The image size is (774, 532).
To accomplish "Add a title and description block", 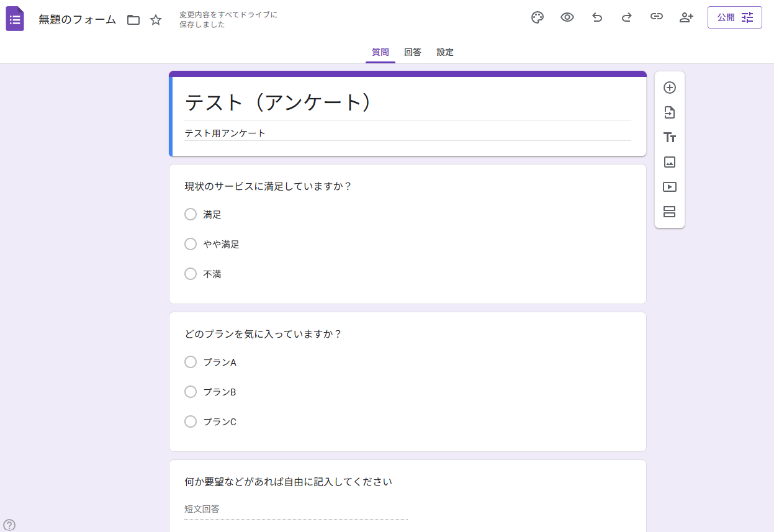I will (x=669, y=137).
